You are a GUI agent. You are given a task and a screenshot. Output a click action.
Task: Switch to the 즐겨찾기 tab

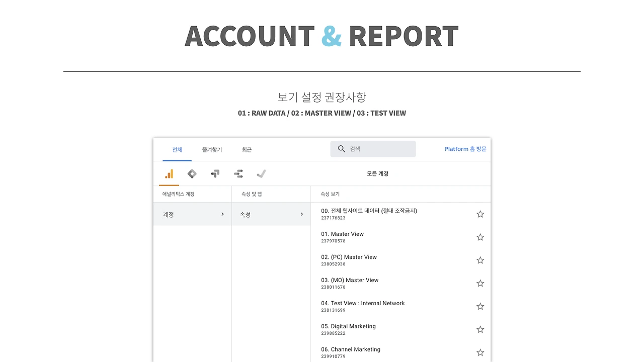pyautogui.click(x=212, y=149)
